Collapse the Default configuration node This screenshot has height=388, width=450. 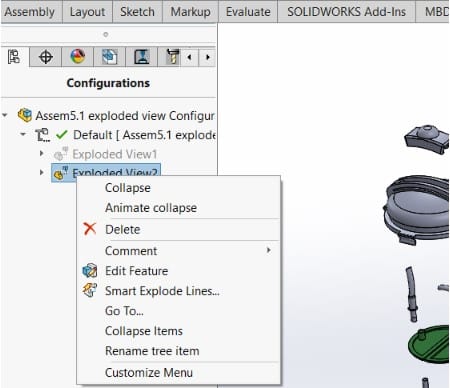(23, 135)
